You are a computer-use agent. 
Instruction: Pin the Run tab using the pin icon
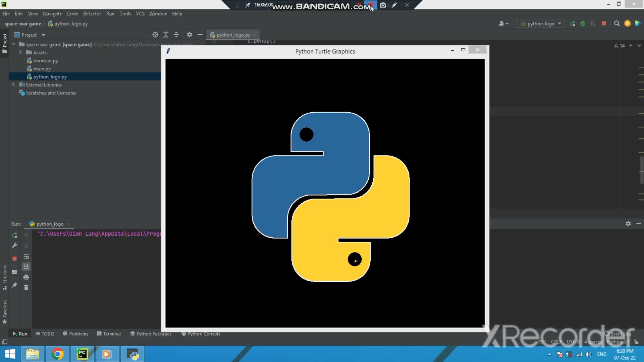pyautogui.click(x=14, y=285)
